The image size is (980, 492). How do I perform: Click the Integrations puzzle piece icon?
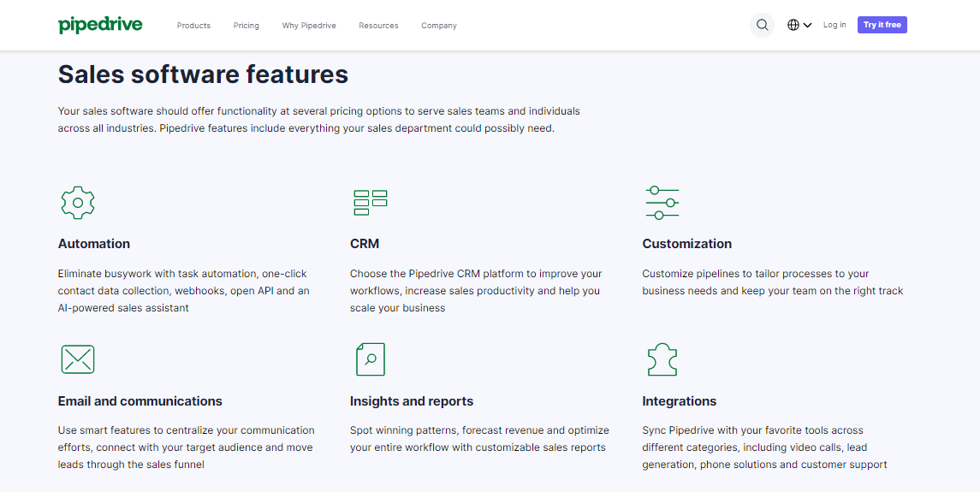662,359
